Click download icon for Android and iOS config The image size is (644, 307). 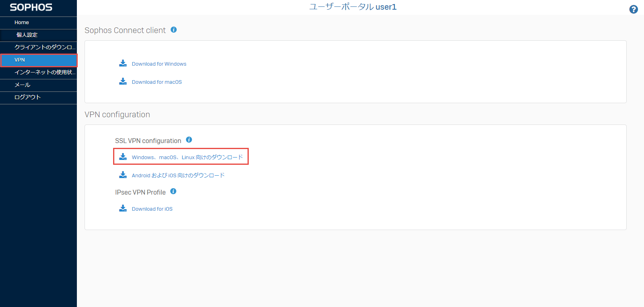[x=123, y=175]
